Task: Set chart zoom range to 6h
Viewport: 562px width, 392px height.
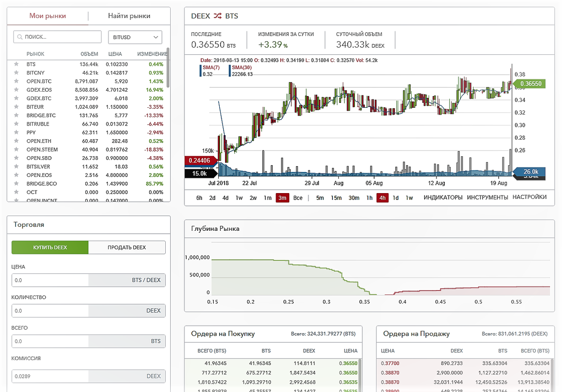Action: click(199, 197)
